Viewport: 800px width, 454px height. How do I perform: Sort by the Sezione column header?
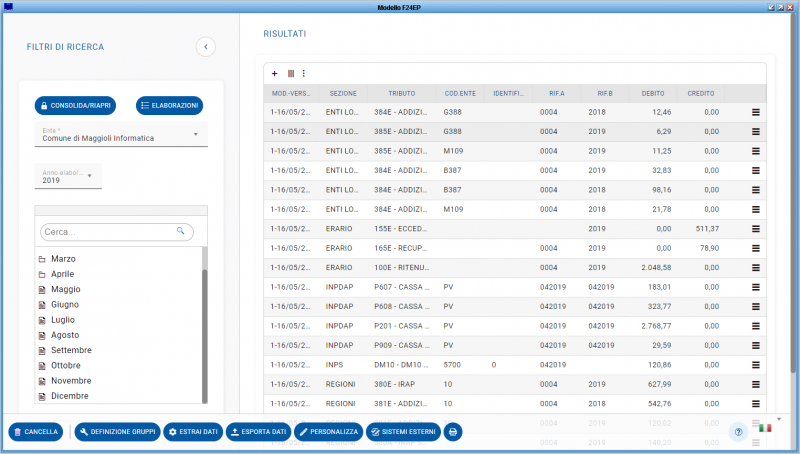tap(343, 93)
